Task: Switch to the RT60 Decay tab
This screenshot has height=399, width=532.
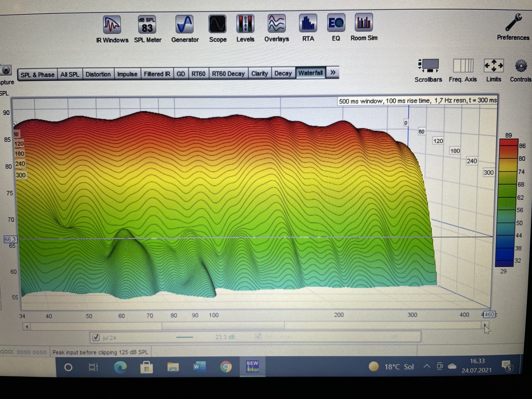Action: coord(228,74)
